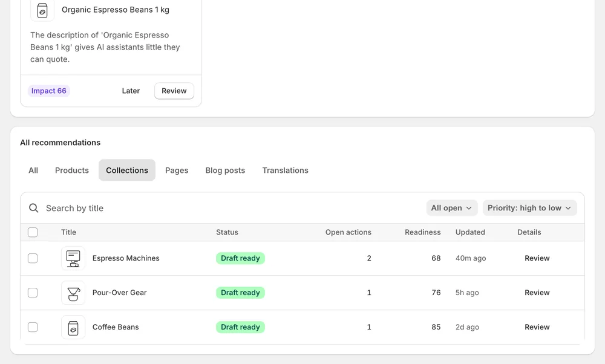Click the search magnifier icon
The image size is (605, 364).
[34, 208]
